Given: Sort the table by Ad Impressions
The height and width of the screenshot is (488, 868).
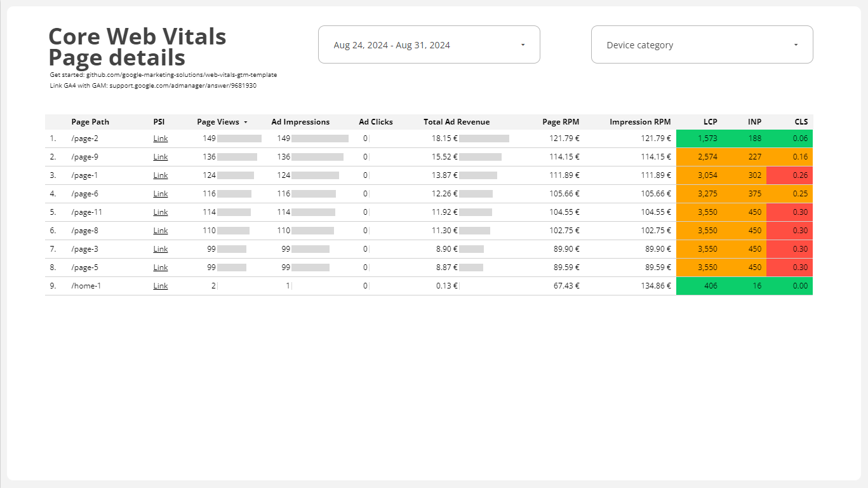Looking at the screenshot, I should (x=300, y=121).
